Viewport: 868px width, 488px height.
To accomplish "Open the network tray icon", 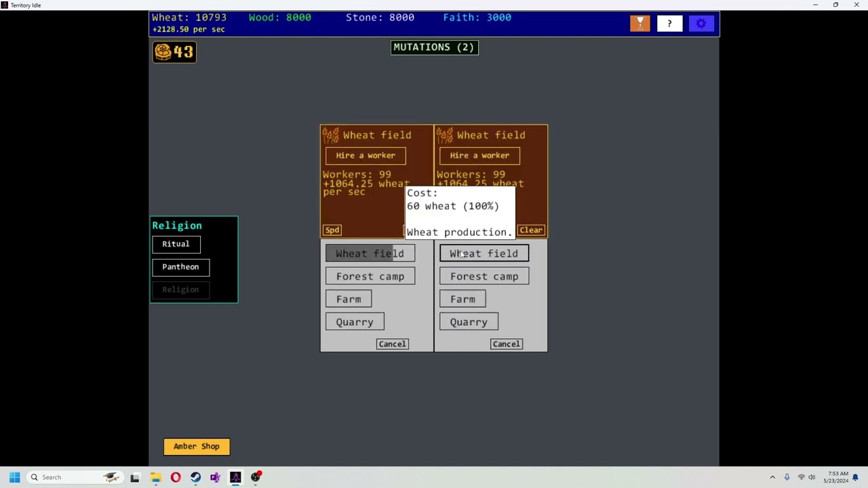I will pyautogui.click(x=801, y=477).
